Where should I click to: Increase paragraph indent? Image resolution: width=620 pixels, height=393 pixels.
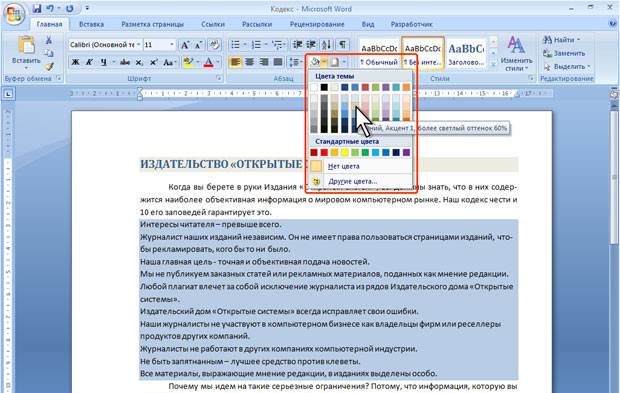312,45
